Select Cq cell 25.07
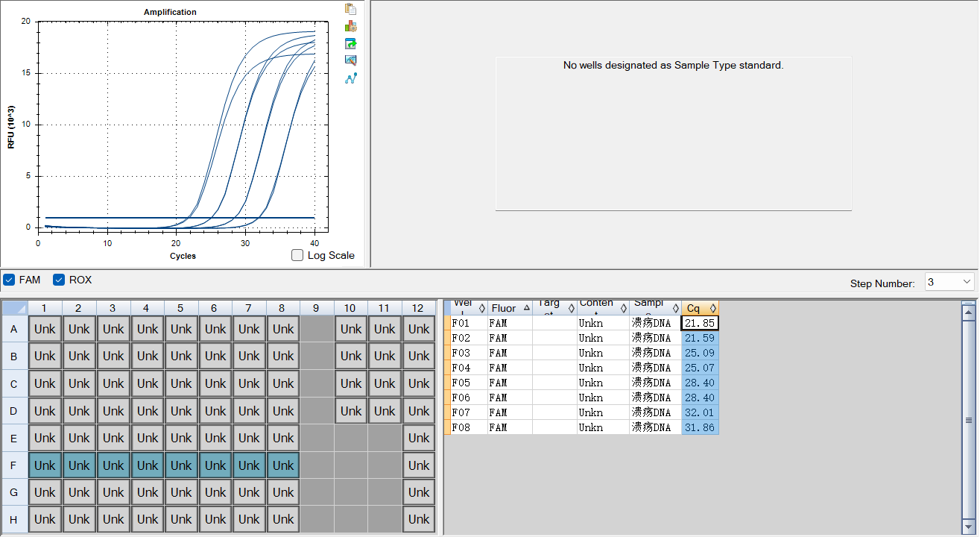 click(700, 368)
